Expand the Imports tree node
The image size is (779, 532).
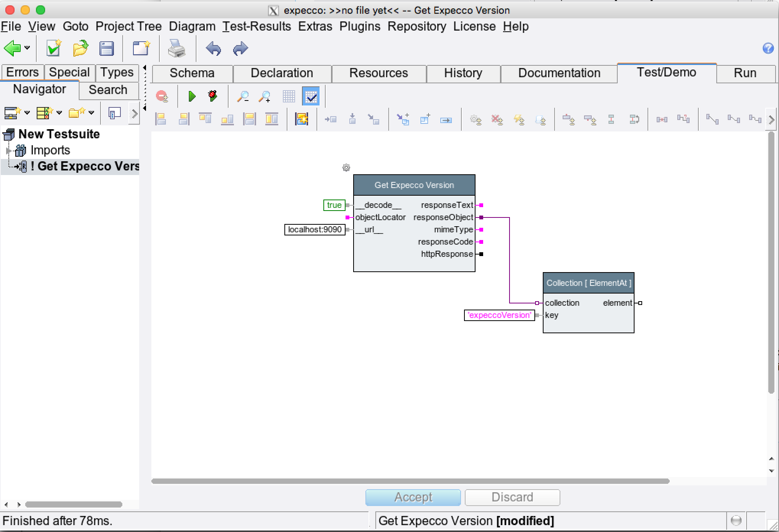[x=8, y=151]
